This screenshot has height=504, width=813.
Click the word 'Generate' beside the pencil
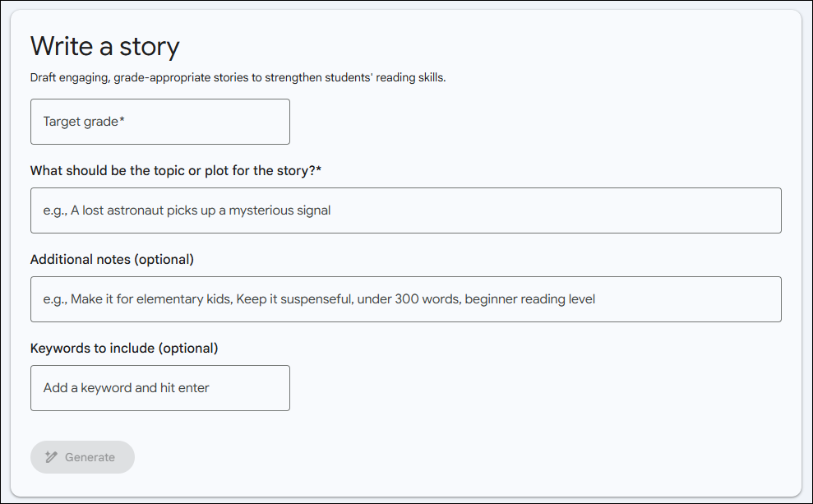[90, 457]
